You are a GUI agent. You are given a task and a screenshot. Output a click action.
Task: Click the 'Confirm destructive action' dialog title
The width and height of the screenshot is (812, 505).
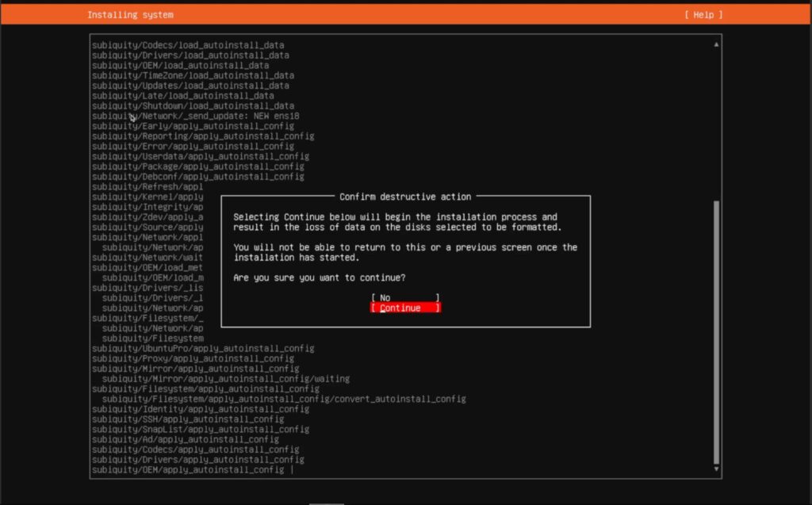pyautogui.click(x=405, y=197)
